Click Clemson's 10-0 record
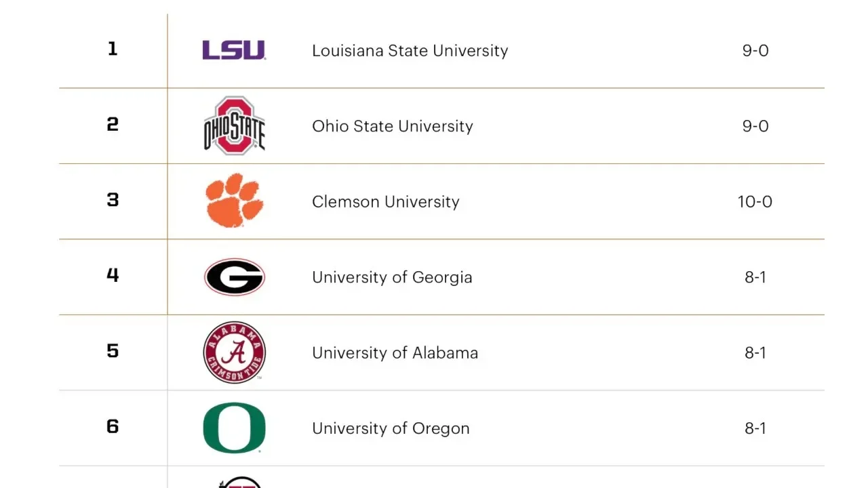The width and height of the screenshot is (868, 488). tap(755, 202)
